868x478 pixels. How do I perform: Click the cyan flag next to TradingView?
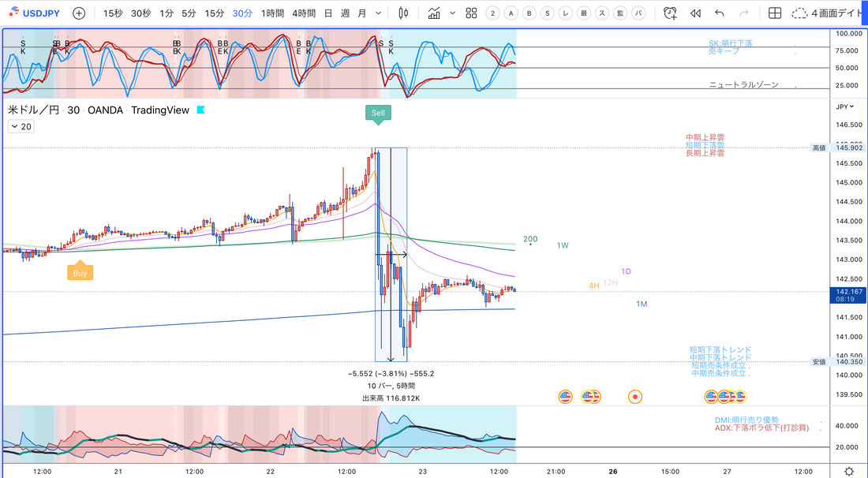(x=200, y=110)
